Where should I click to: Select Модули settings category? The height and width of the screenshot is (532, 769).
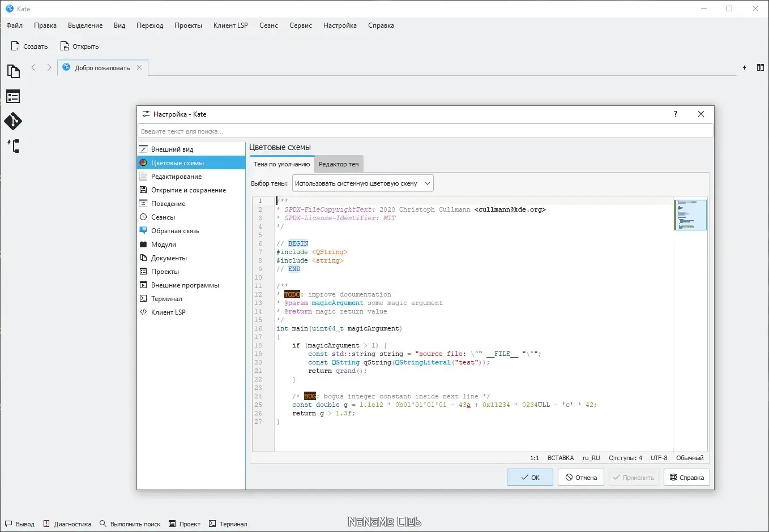coord(191,244)
